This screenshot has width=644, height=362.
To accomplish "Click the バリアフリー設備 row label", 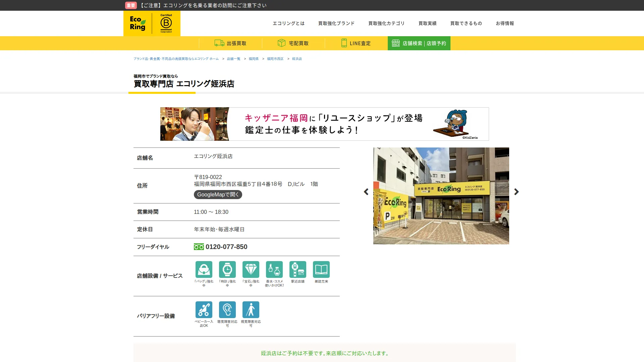I will pos(156,316).
